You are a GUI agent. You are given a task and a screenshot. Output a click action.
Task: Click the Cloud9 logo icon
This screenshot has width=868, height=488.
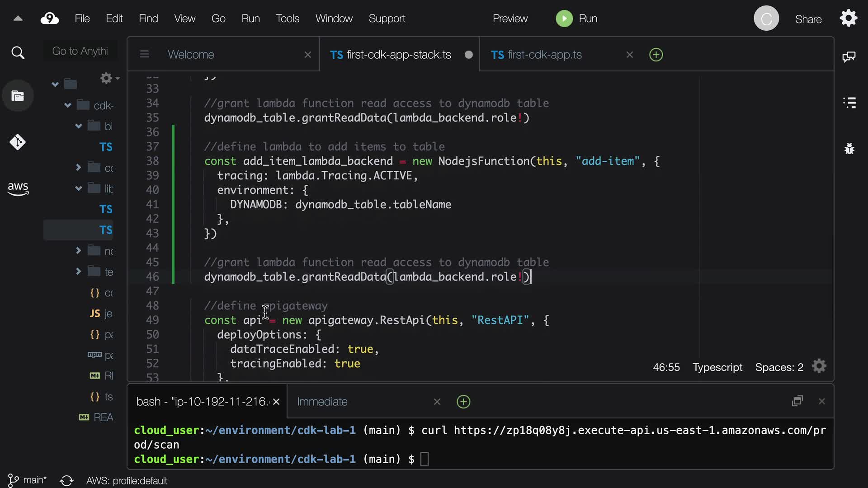49,19
